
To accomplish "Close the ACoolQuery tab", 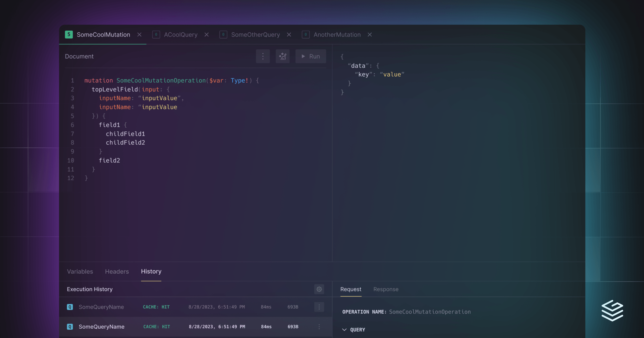I will [207, 35].
